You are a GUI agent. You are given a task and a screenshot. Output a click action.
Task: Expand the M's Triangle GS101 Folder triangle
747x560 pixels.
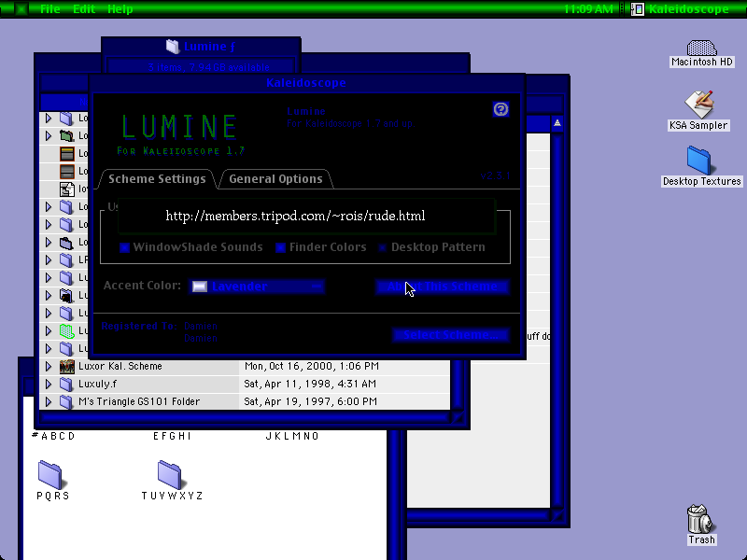pos(49,401)
